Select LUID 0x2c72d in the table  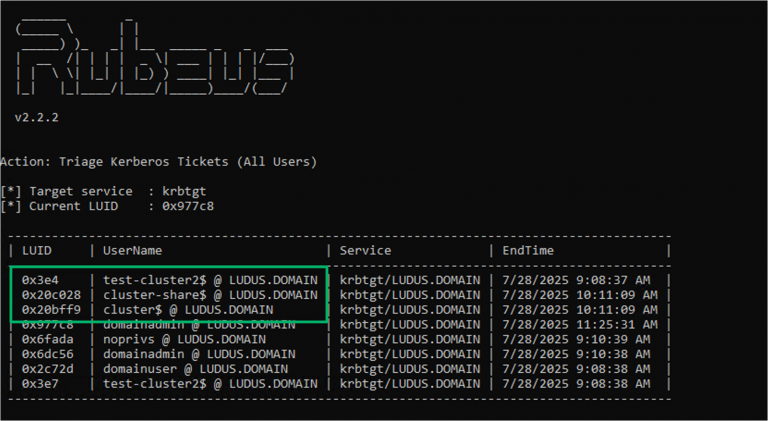[x=48, y=369]
